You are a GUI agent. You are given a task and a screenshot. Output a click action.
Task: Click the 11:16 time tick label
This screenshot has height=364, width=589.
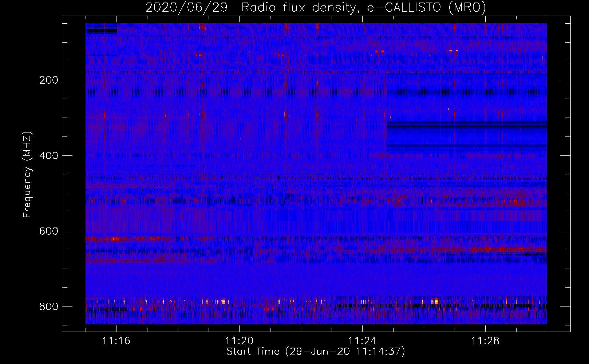[116, 341]
